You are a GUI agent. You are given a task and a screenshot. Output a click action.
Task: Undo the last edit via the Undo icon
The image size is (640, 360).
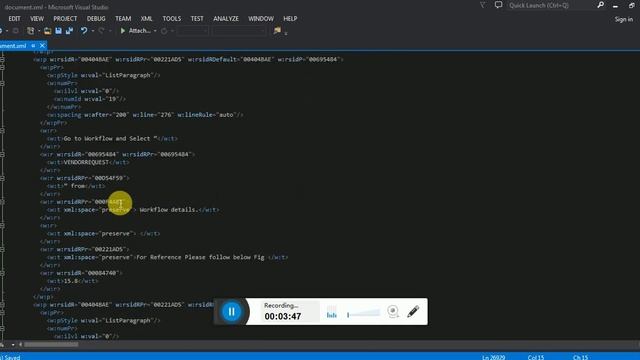84,31
